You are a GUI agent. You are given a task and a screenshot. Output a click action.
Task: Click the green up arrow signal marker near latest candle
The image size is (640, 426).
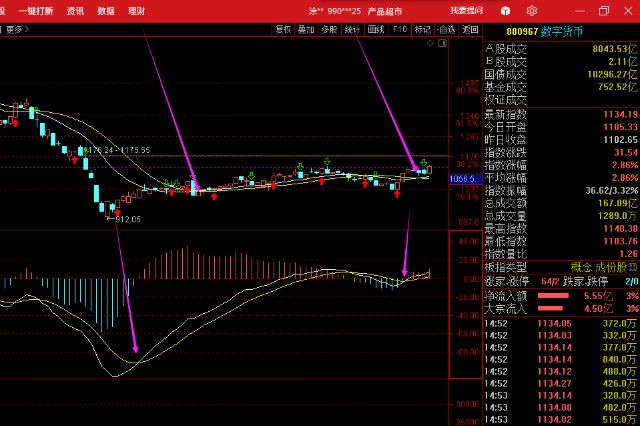(424, 162)
